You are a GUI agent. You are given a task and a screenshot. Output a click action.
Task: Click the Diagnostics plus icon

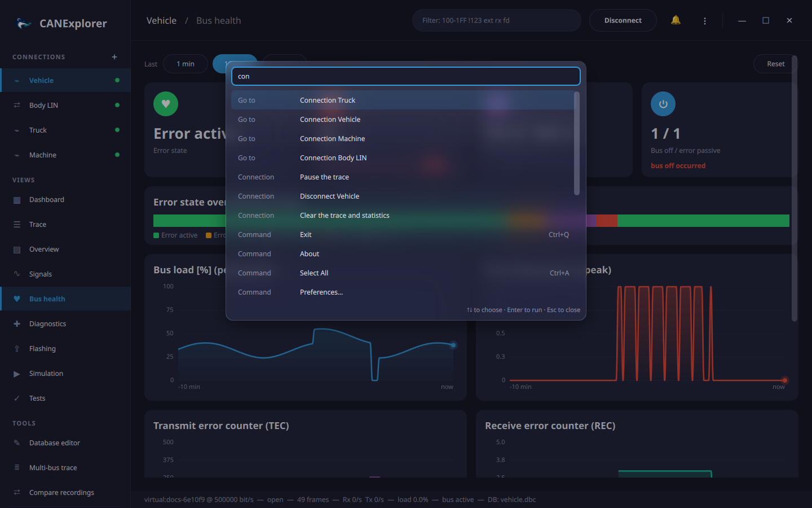pyautogui.click(x=17, y=324)
